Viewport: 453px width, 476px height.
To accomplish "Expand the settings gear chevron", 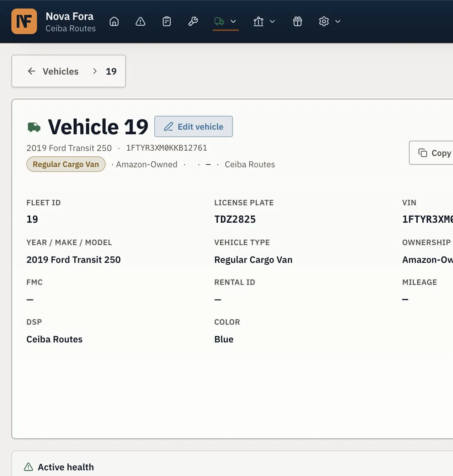I will coord(338,21).
